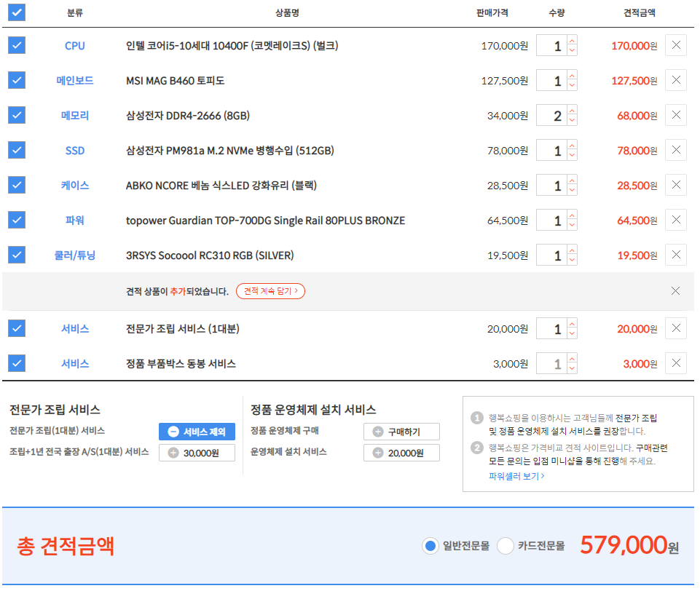700x591 pixels.
Task: Select the 카드전문몰 radio option
Action: click(x=506, y=546)
